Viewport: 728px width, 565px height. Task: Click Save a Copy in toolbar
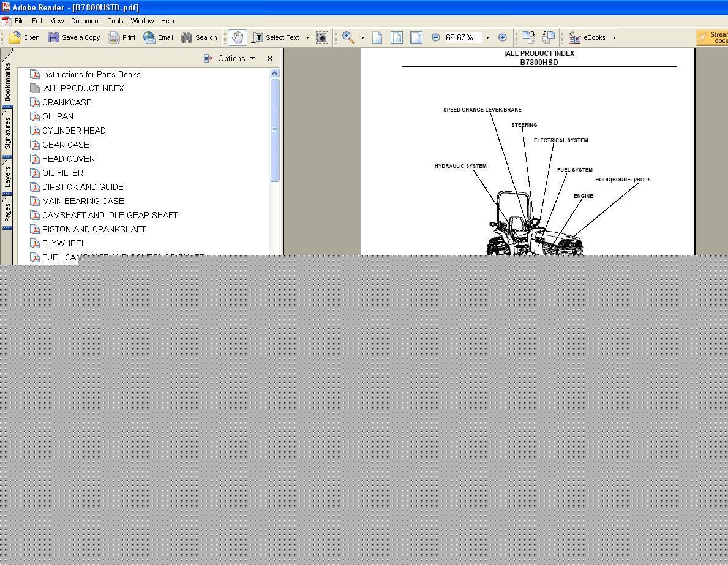click(x=74, y=37)
